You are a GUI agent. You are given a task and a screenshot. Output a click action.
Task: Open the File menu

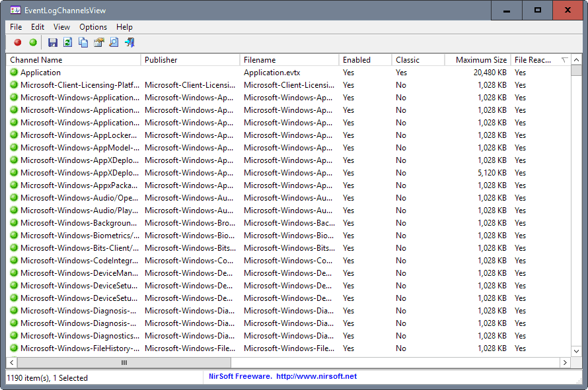tap(16, 27)
